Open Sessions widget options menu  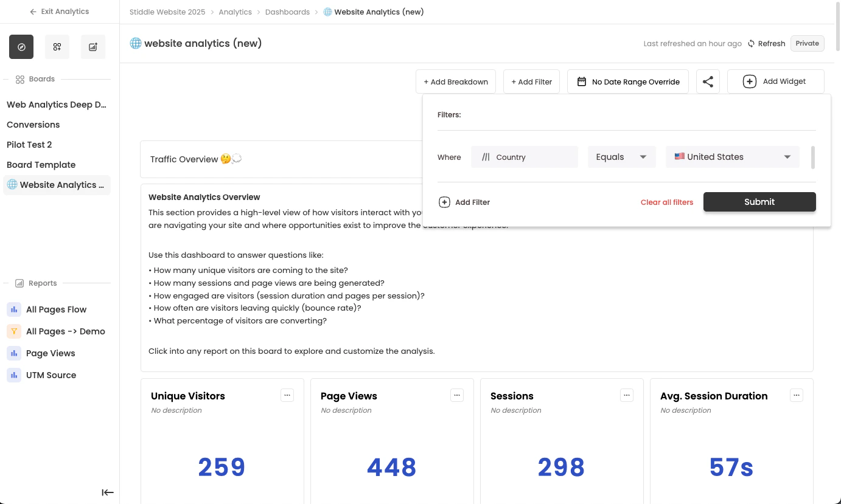click(627, 395)
